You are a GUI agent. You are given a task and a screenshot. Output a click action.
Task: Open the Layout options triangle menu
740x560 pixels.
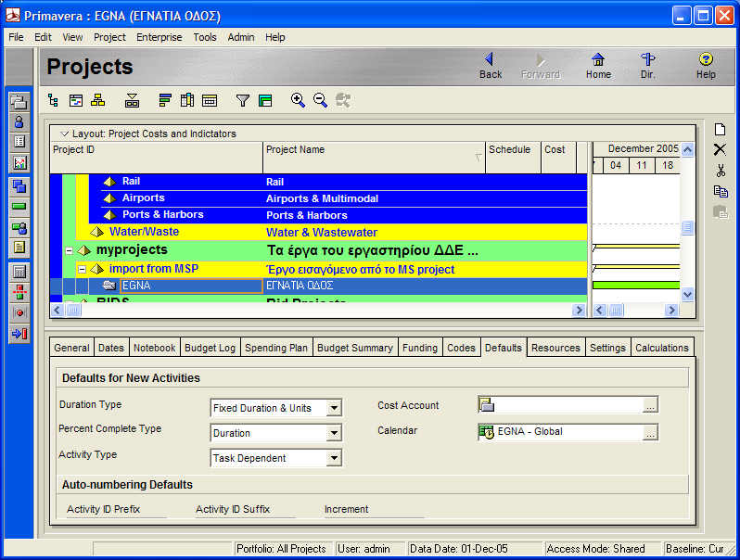(65, 134)
